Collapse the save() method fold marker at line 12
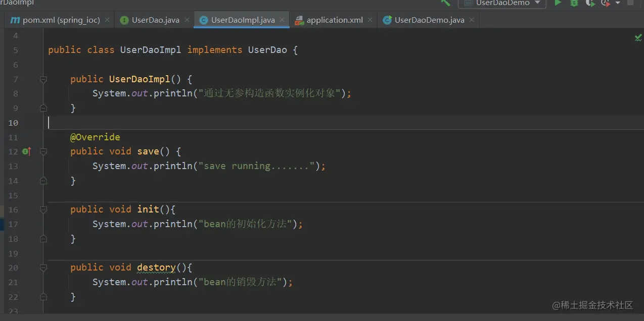 click(43, 151)
